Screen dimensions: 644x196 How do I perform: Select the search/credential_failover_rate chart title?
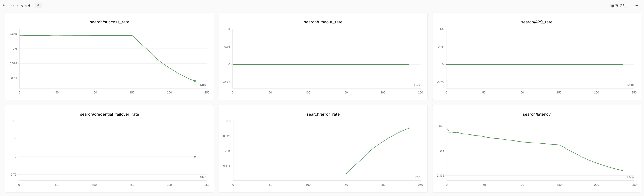click(110, 114)
